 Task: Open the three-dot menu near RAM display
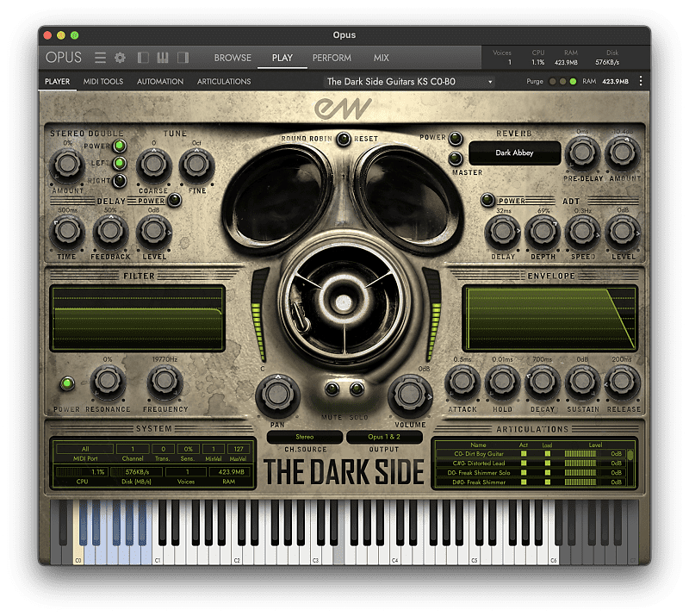click(641, 81)
